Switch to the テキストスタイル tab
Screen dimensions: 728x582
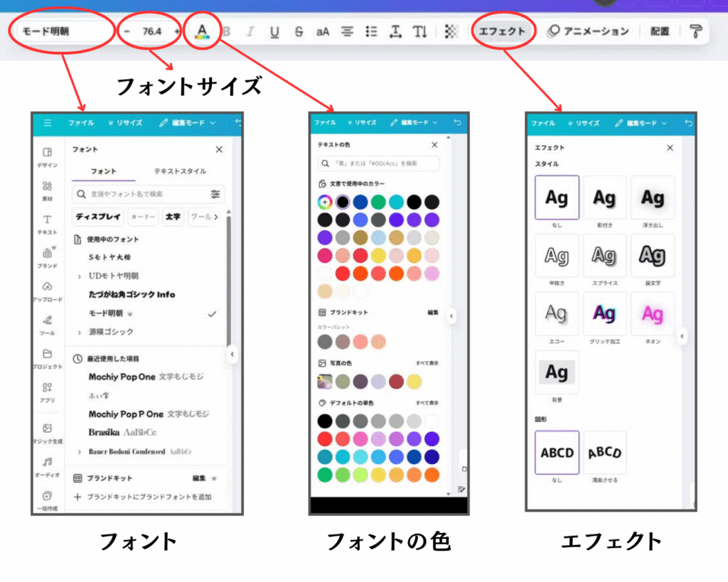(x=181, y=171)
